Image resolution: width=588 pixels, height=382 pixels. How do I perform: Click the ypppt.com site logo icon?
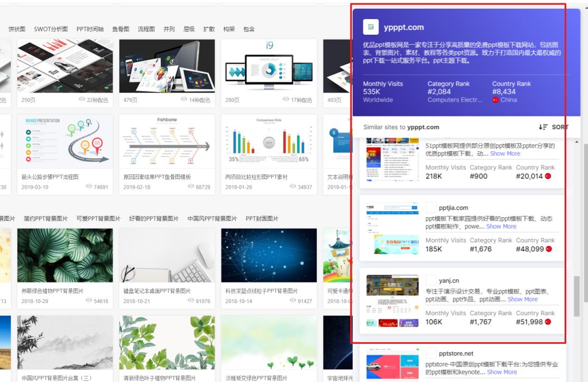[371, 27]
